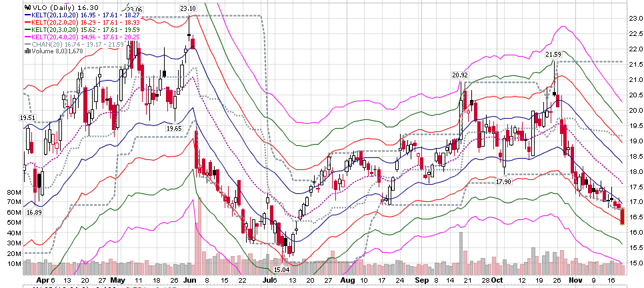Viewport: 644px width, 288px height.
Task: Click the magenta KELT(20,4.0,20) line swatch
Action: click(x=28, y=37)
